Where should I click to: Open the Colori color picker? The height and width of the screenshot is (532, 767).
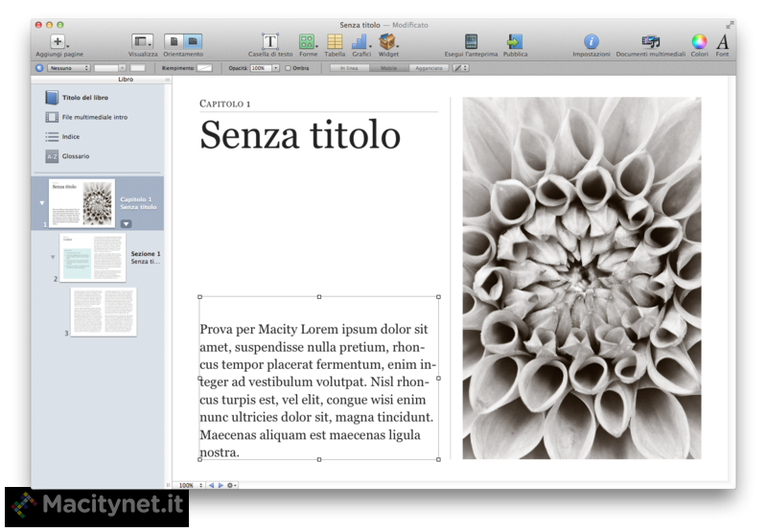coord(699,41)
